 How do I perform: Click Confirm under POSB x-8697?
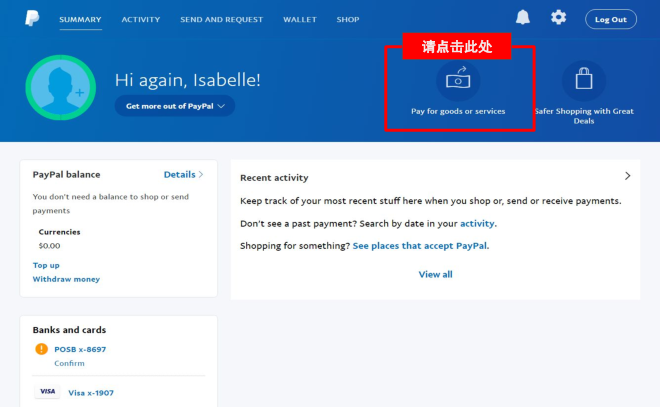(x=69, y=363)
